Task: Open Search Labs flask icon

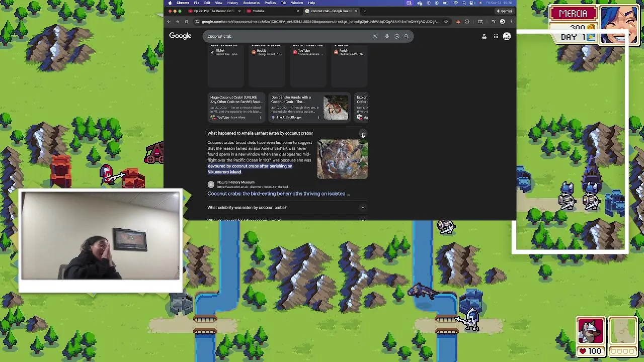Action: pyautogui.click(x=484, y=36)
